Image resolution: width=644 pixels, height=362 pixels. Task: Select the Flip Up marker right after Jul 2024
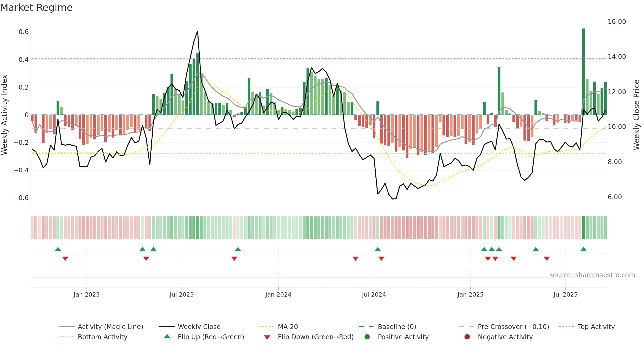pyautogui.click(x=378, y=249)
